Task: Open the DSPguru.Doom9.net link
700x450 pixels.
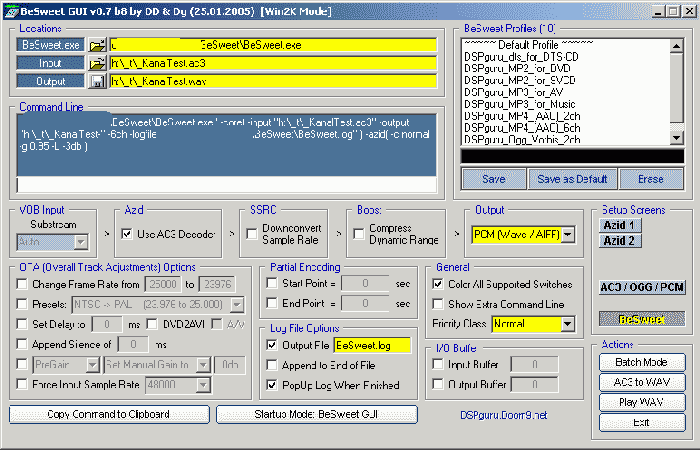Action: coord(505,413)
